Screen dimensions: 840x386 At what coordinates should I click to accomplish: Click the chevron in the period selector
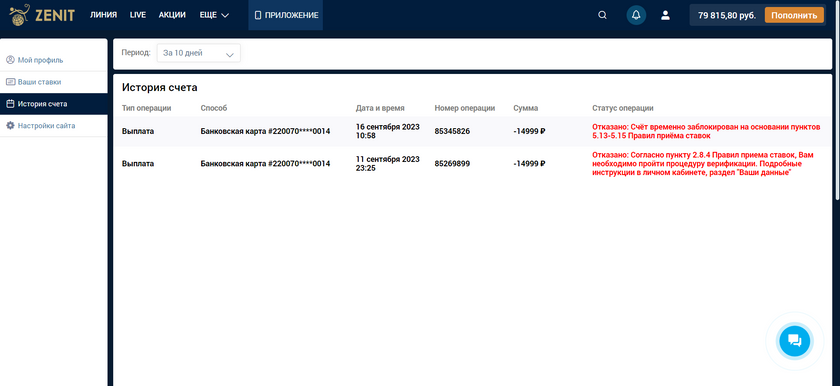(230, 55)
